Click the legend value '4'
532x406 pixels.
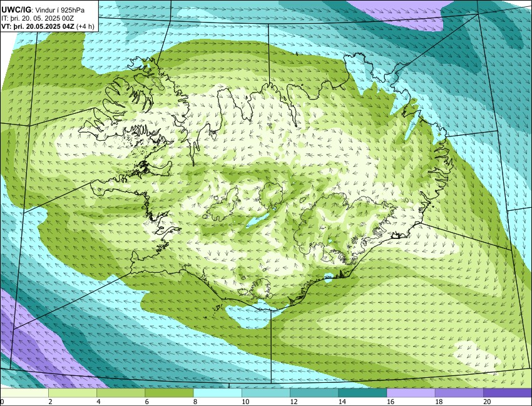coord(98,402)
